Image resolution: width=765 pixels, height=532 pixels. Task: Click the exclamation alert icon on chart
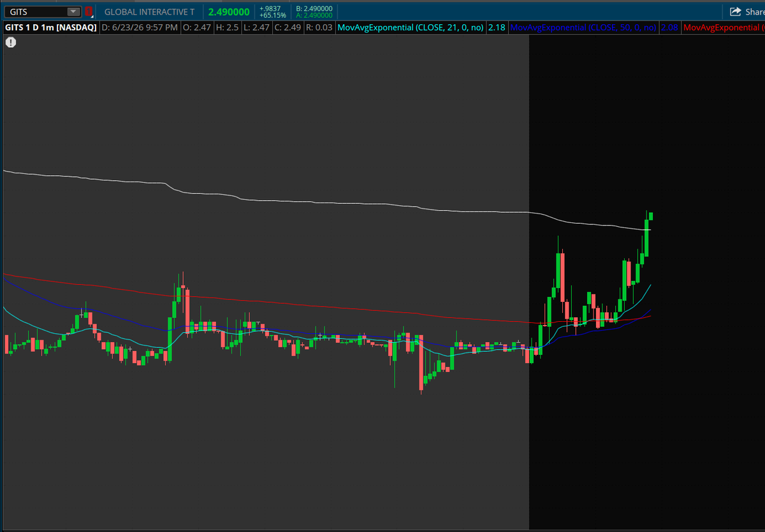pos(11,42)
